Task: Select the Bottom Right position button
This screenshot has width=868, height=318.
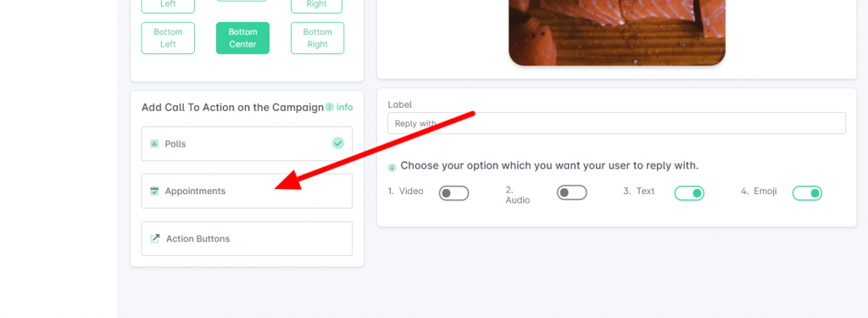Action: [x=317, y=38]
